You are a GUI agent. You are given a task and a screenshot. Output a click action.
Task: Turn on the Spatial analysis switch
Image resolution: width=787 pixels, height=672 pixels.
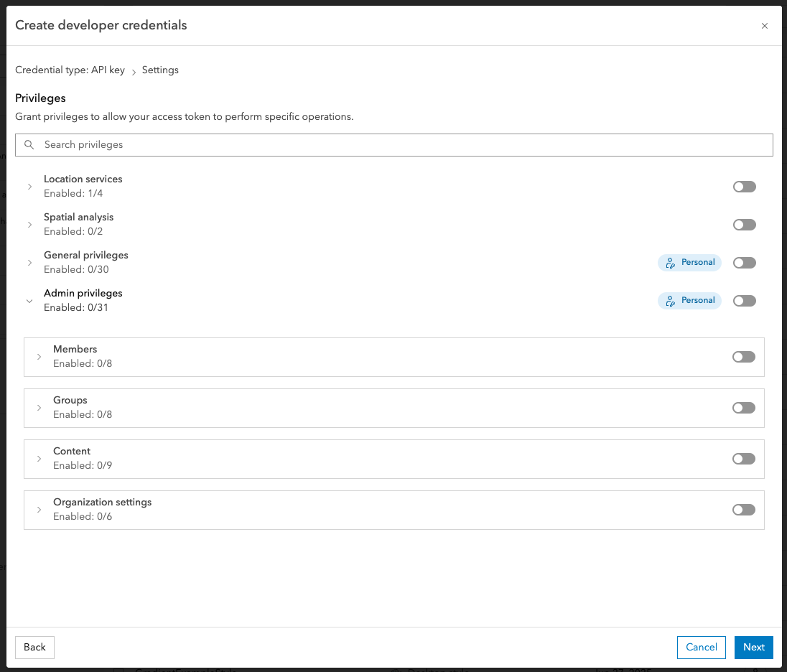[x=745, y=224]
